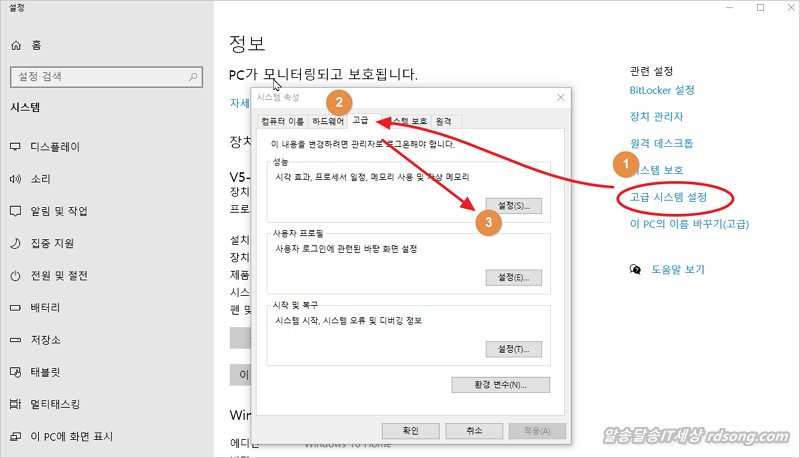
Task: Cancel the dialog with 취소
Action: tap(474, 431)
